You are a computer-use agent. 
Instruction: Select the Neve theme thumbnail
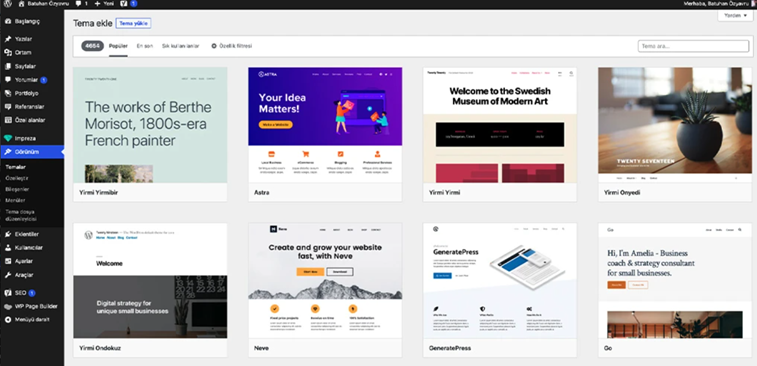325,281
